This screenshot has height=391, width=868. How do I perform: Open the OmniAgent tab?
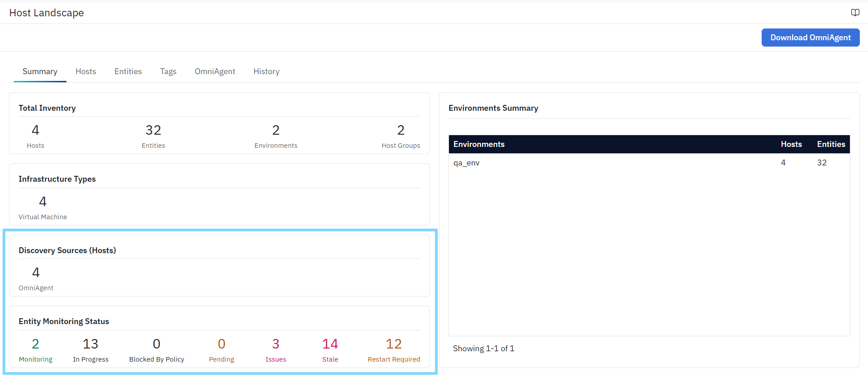click(215, 71)
